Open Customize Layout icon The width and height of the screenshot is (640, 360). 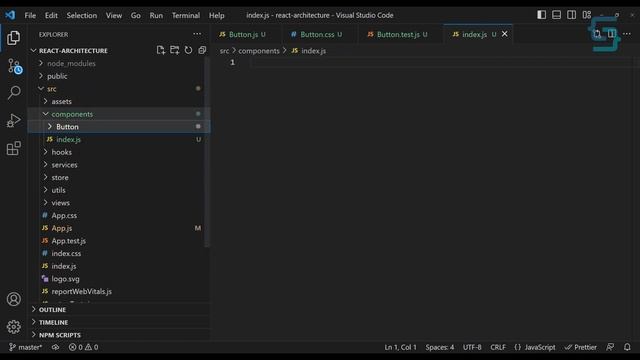tap(587, 15)
